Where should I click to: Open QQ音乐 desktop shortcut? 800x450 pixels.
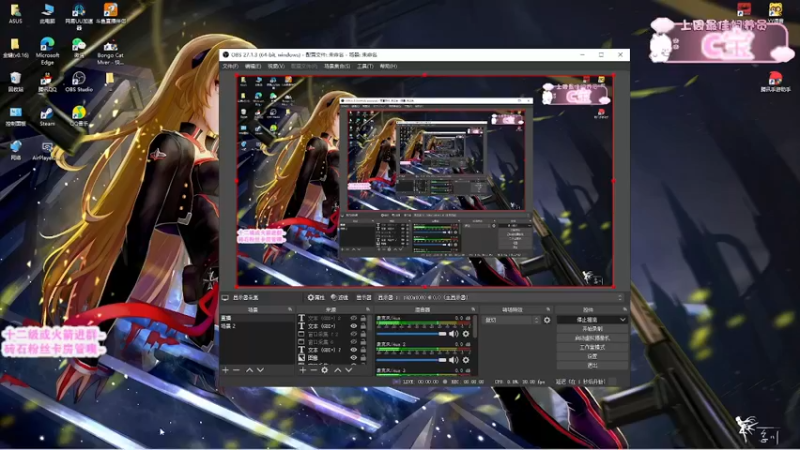pos(79,116)
